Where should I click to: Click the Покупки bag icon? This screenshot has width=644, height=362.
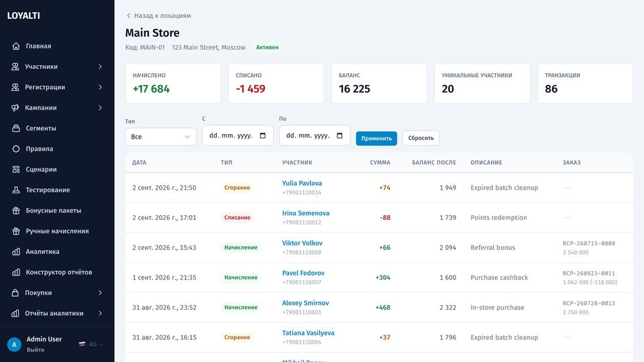click(x=15, y=293)
